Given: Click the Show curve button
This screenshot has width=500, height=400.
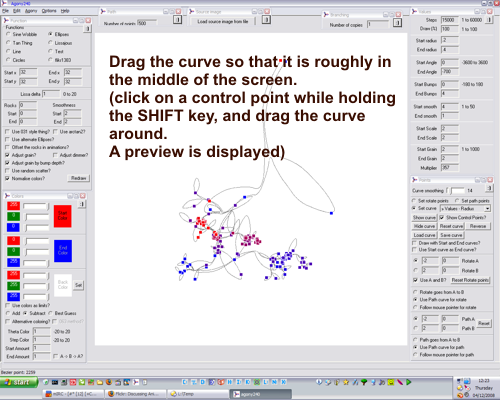Looking at the screenshot, I should (424, 218).
